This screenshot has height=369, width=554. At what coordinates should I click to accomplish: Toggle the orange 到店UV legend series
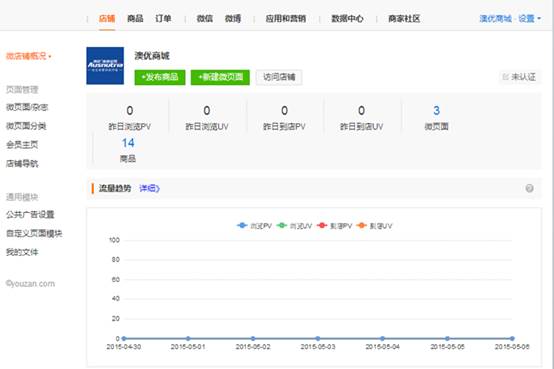[375, 226]
